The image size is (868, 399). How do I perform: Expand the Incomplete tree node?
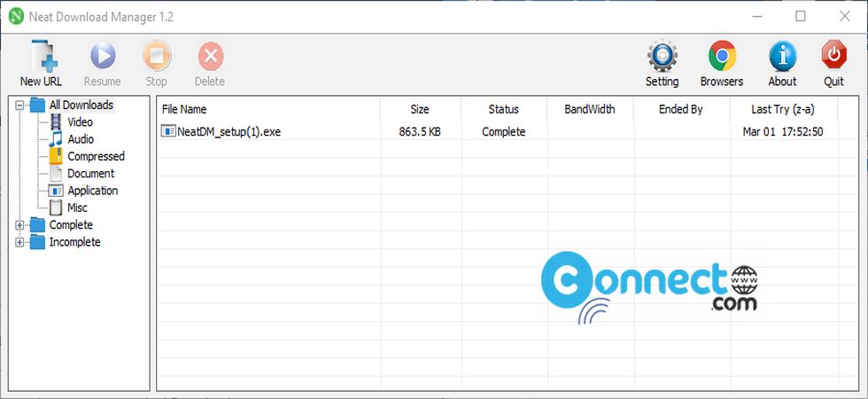tap(19, 242)
